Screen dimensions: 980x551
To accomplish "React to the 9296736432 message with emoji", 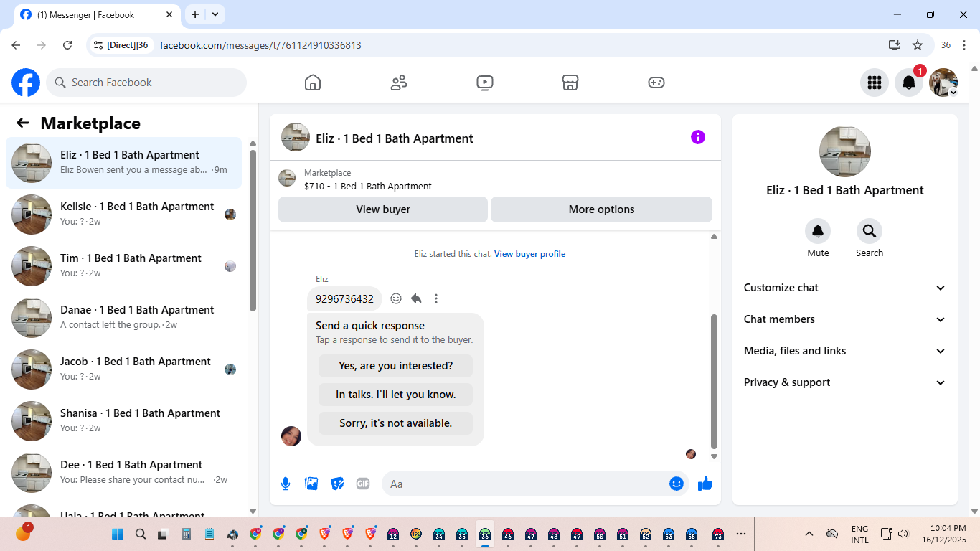I will click(396, 298).
